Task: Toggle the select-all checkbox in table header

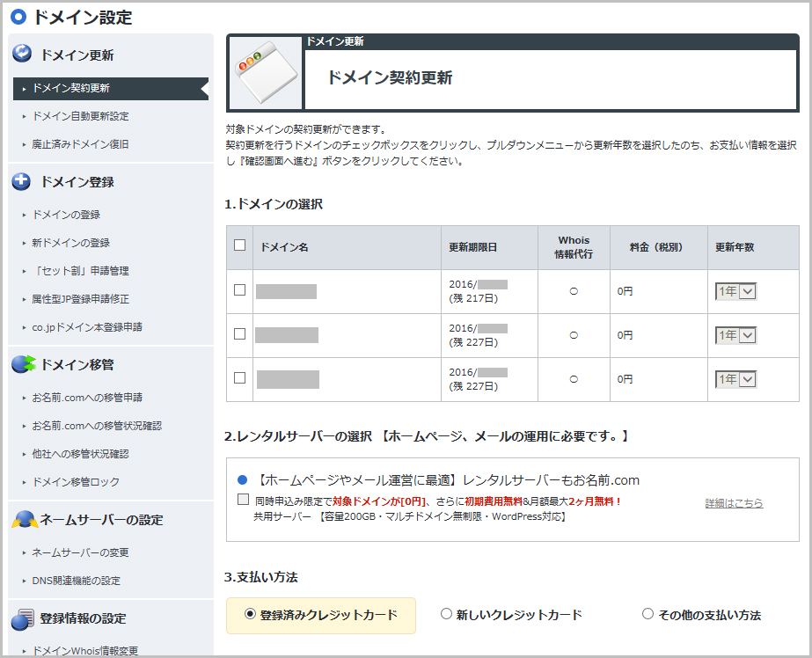Action: click(239, 245)
